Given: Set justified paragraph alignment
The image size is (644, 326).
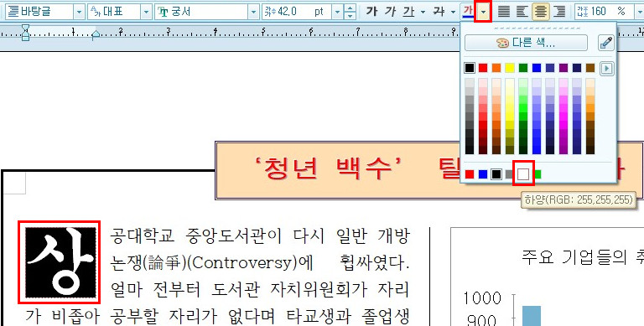Looking at the screenshot, I should [504, 12].
